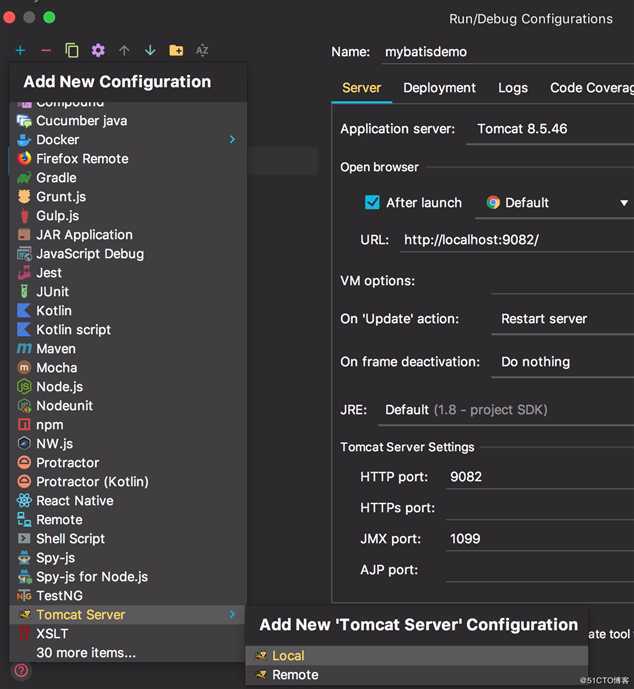Screen dimensions: 634x689
Task: Pick Shell Script configuration
Action: [127, 538]
